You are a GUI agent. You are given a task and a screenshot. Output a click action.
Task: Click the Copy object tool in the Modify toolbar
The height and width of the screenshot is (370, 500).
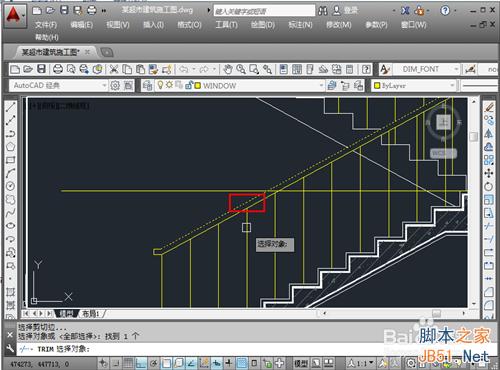(489, 120)
